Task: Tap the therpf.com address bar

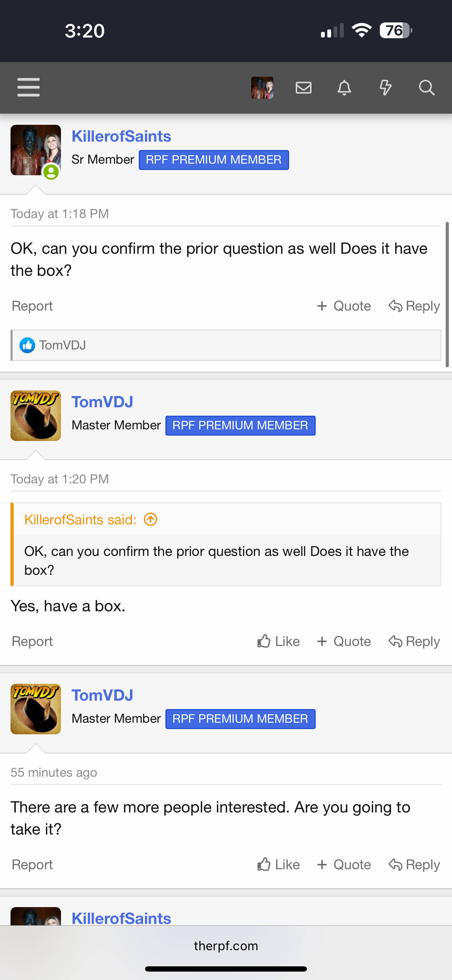Action: coord(226,946)
